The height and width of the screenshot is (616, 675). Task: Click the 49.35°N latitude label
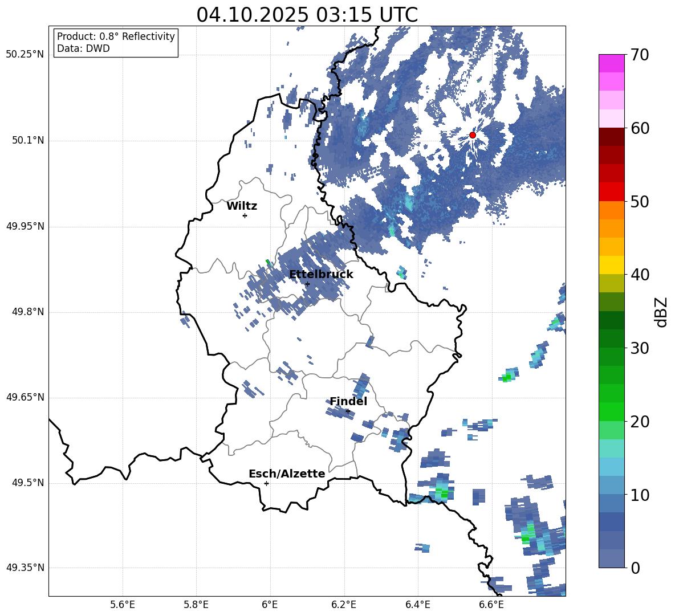coord(25,568)
